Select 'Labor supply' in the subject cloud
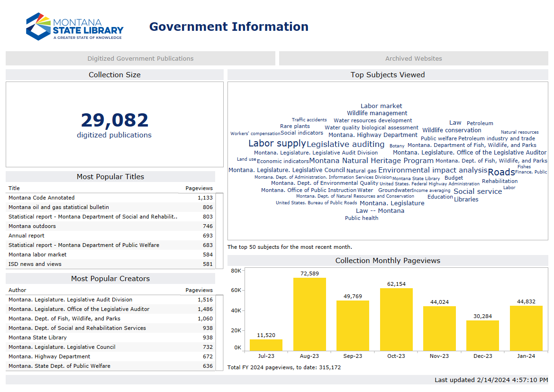554x392 pixels. click(x=277, y=143)
